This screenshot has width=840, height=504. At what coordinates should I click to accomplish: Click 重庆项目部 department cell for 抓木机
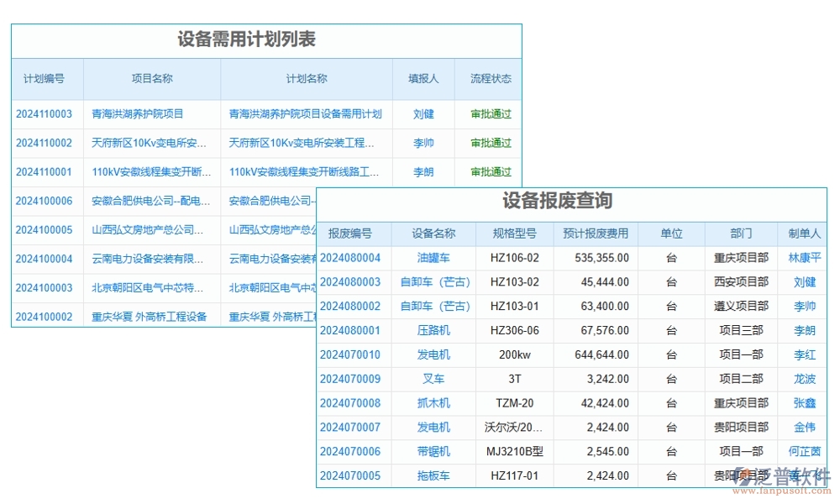[x=740, y=403]
